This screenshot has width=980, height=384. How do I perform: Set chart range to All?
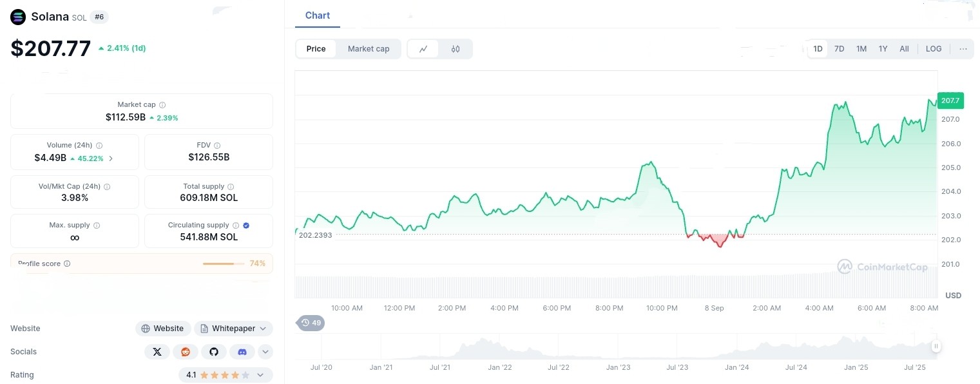pos(905,49)
